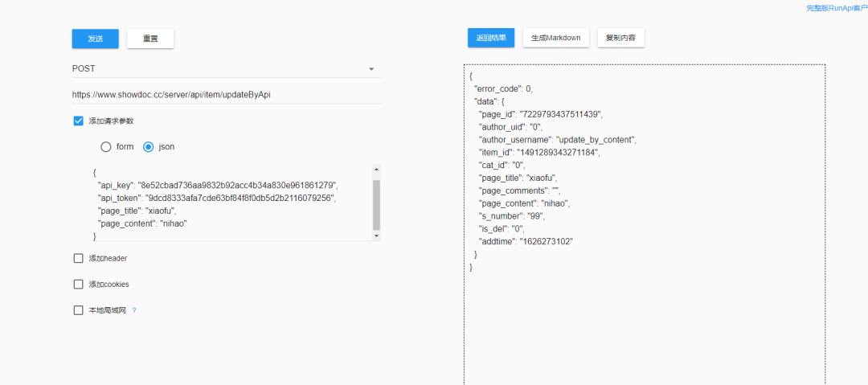Check the 本地局域网 checkbox
The image size is (868, 385).
pyautogui.click(x=79, y=310)
